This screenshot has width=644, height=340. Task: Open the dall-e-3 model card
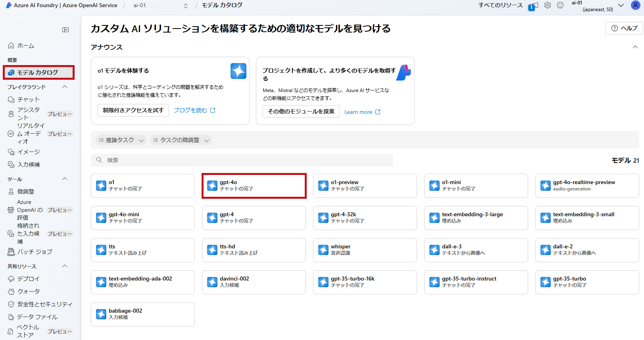[476, 250]
